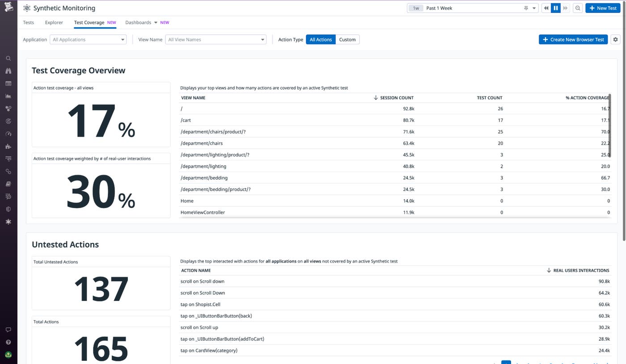Click the 17% action coverage widget
Screen dimensions: 626x364
coord(101,115)
